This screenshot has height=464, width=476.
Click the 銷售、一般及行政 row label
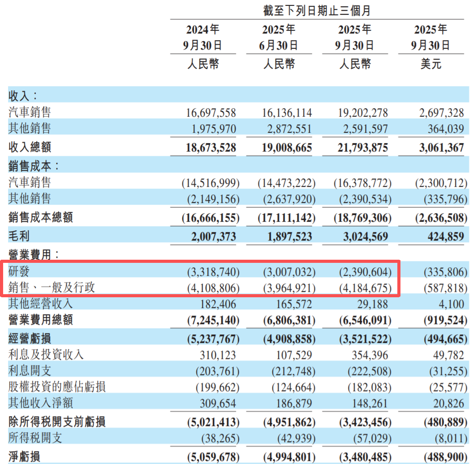(x=51, y=287)
